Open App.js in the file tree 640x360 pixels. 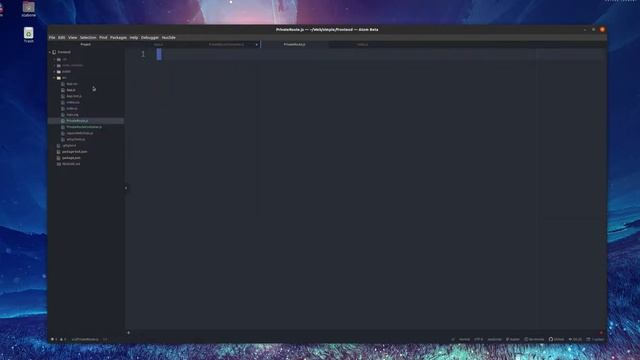click(71, 90)
